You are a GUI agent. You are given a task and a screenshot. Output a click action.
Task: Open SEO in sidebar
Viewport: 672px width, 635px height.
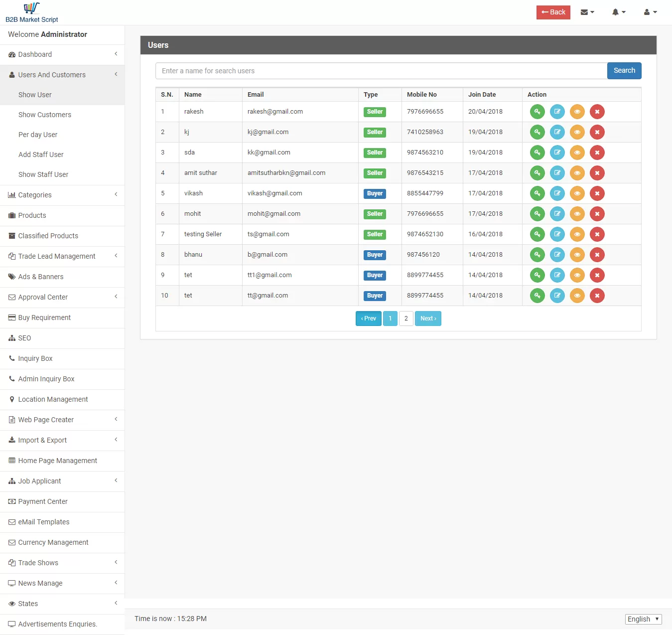[62, 338]
